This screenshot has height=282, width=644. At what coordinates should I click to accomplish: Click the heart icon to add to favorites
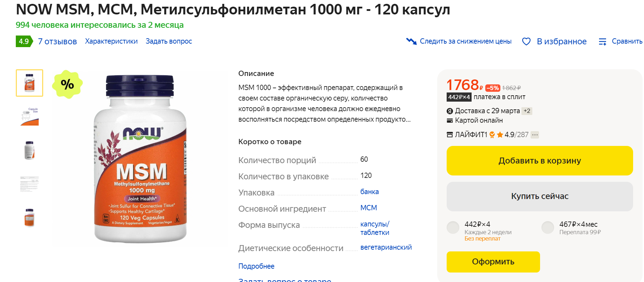pyautogui.click(x=526, y=41)
